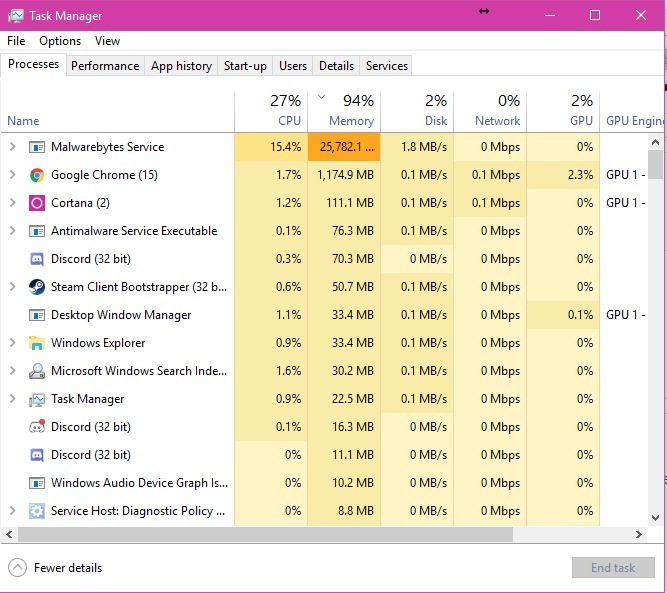667x593 pixels.
Task: Select the 25,782.1 memory cell of Malwarebytes
Action: pos(344,147)
